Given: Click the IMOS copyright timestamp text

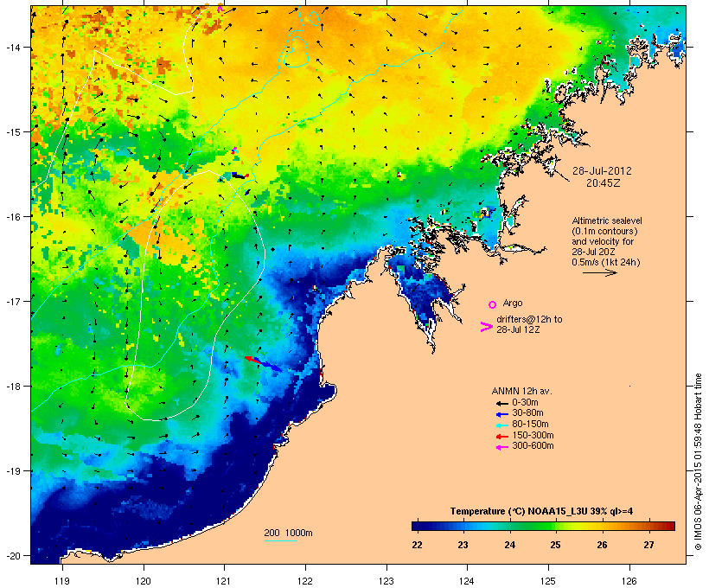Looking at the screenshot, I should [698, 463].
